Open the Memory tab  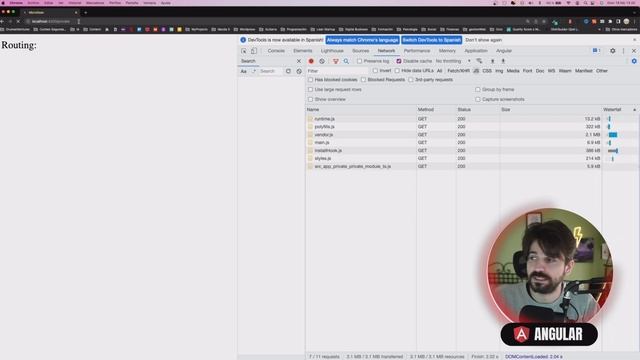click(x=447, y=51)
